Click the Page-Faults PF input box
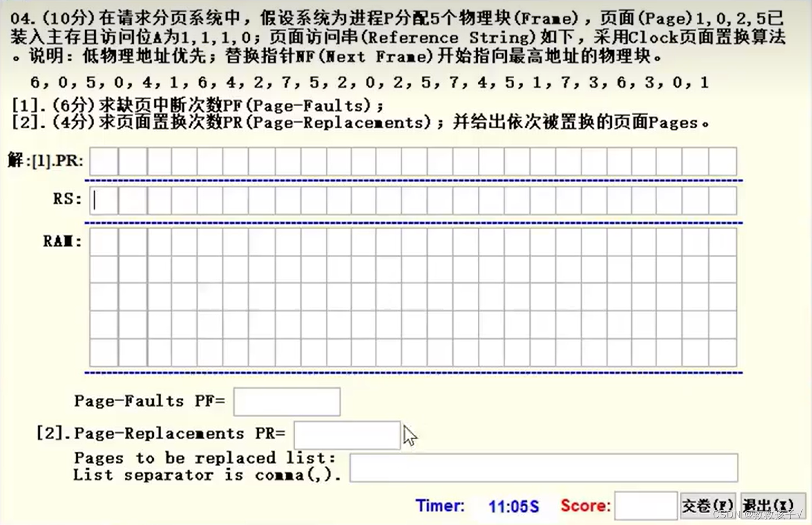812x525 pixels. coord(287,401)
